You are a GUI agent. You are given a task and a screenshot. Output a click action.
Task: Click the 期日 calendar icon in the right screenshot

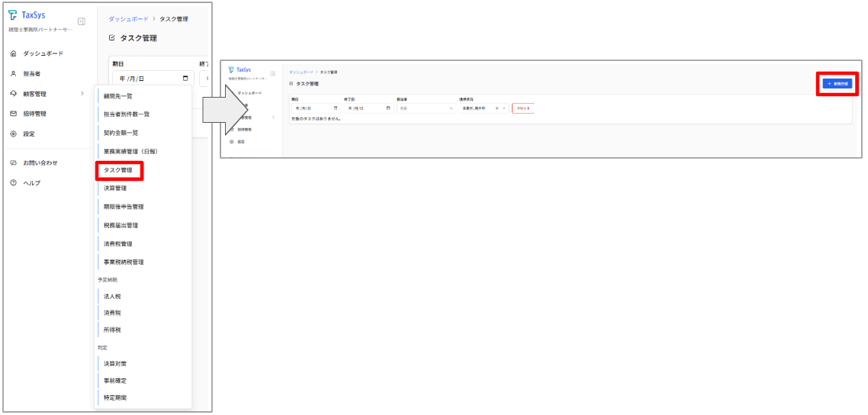point(336,108)
